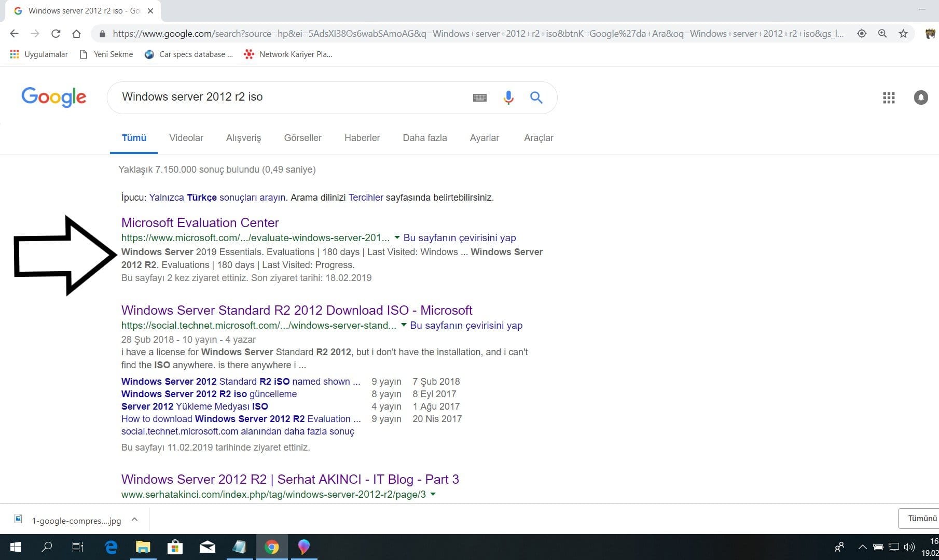Open Server 2012 Yükleme Medyası ISO sublink

195,407
